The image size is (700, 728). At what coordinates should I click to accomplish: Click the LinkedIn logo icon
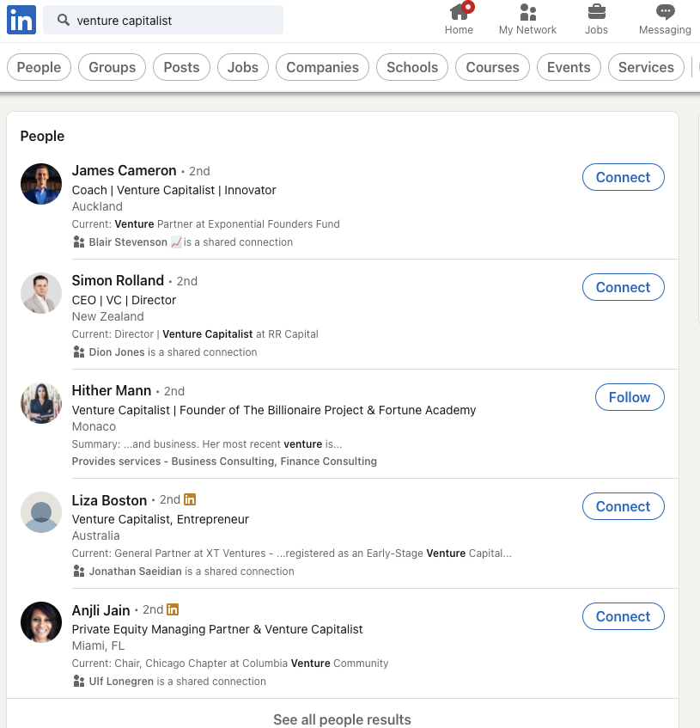tap(21, 19)
